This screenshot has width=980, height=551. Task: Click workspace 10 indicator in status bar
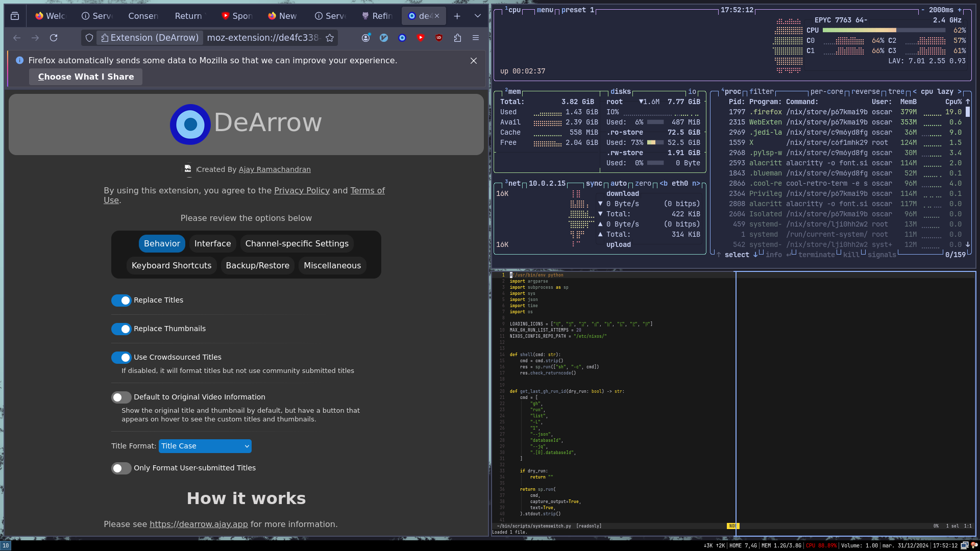click(x=6, y=545)
